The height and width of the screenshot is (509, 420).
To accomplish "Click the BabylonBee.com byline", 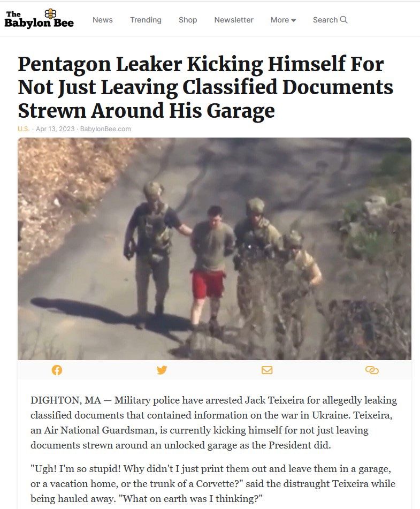I will coord(105,129).
